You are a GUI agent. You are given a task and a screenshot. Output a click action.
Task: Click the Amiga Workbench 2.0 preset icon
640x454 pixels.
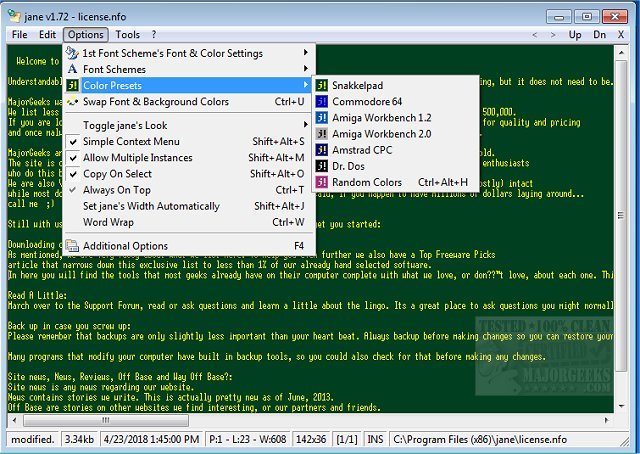coord(322,134)
